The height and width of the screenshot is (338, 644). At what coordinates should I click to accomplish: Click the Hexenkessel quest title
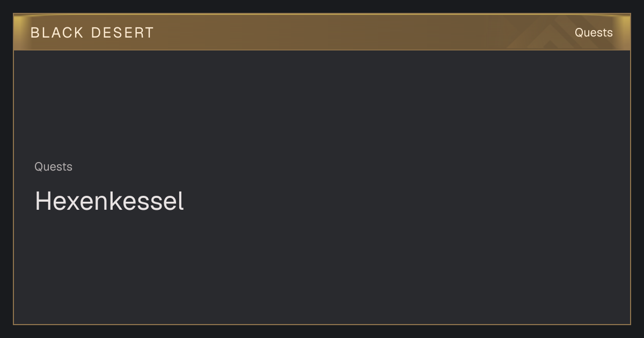pyautogui.click(x=109, y=201)
